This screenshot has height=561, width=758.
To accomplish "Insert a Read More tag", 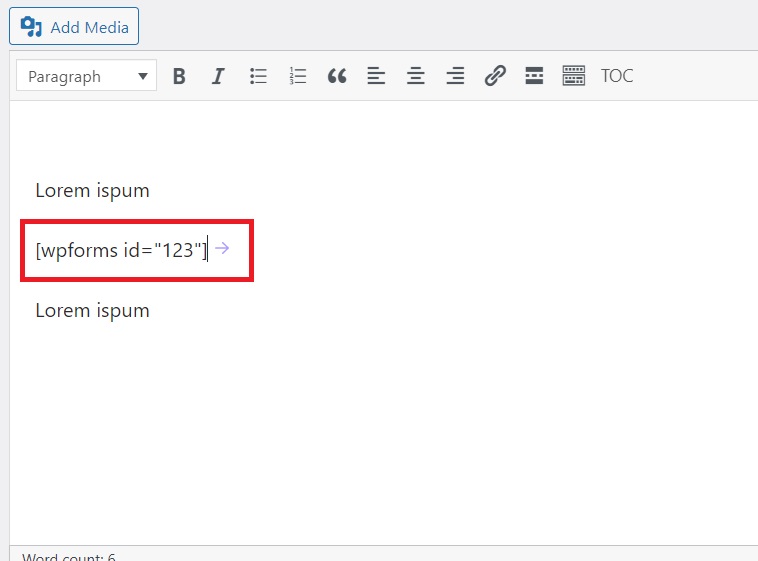I will (534, 76).
